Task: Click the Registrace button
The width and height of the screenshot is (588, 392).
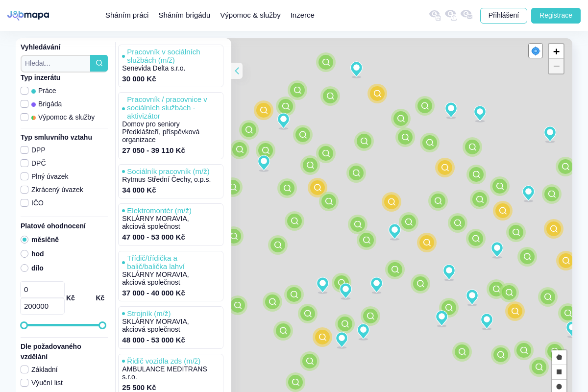Action: [556, 16]
